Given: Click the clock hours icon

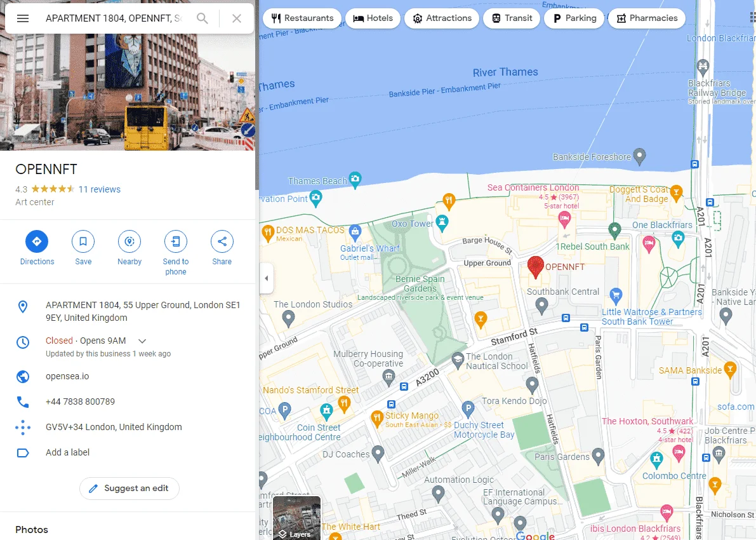Looking at the screenshot, I should pos(23,342).
